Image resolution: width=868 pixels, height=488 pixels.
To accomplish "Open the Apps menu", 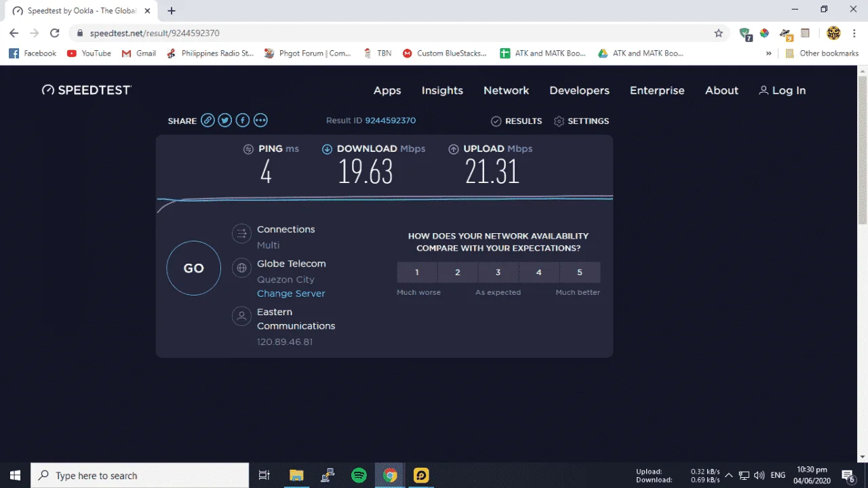I will [387, 90].
